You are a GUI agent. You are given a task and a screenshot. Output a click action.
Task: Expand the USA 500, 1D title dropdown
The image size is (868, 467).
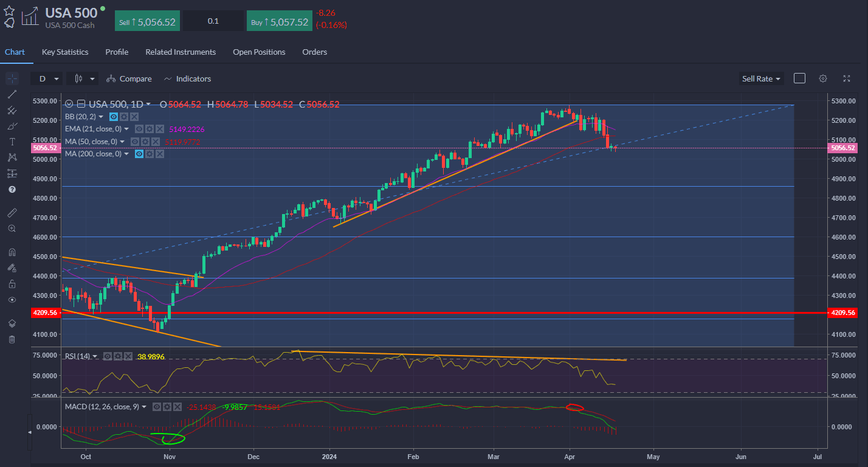coord(148,104)
